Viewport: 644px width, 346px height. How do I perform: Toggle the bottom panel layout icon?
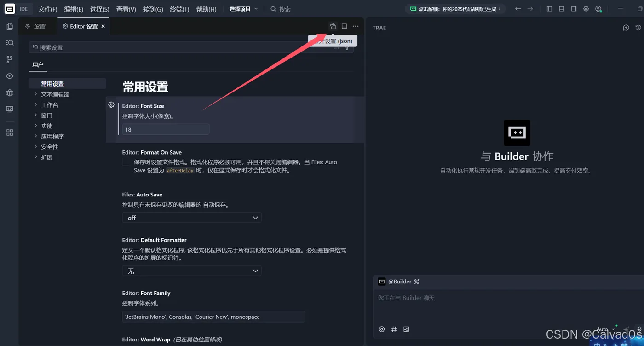562,9
